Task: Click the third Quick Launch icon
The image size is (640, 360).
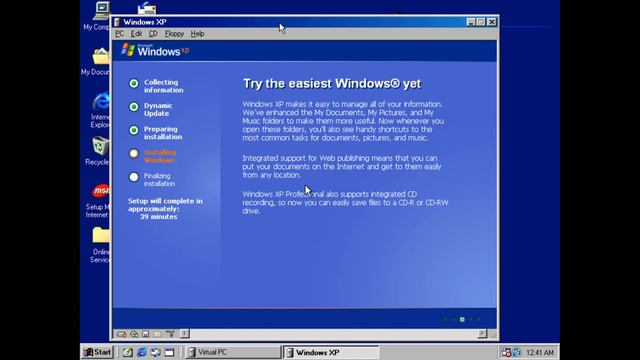Action: tap(156, 352)
